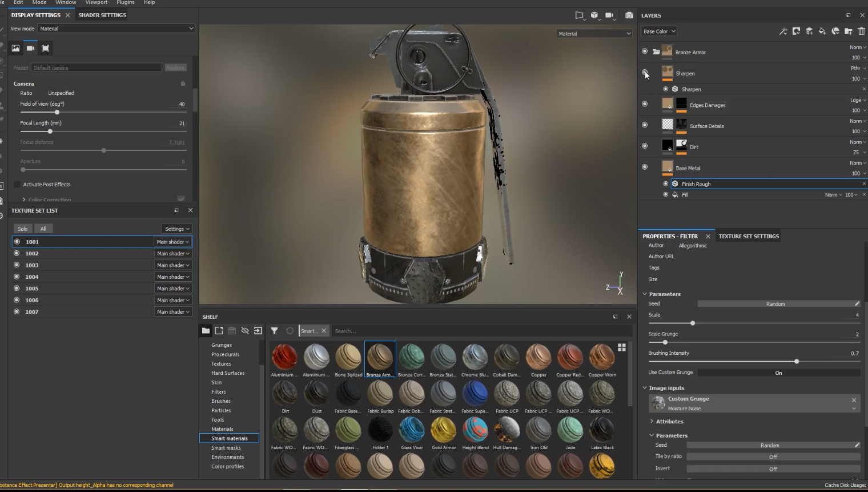Toggle Use Custom Grunge switch
Screen dimensions: 868x492
778,373
